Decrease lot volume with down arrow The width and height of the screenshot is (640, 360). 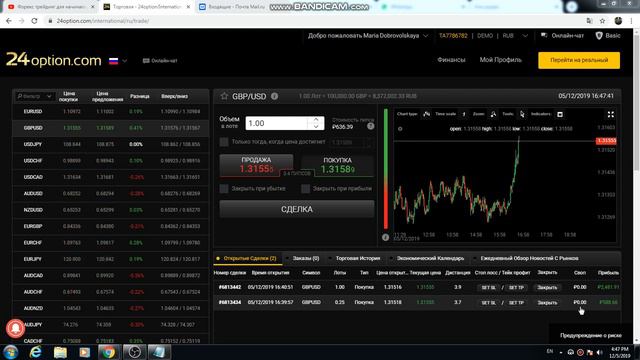316,127
